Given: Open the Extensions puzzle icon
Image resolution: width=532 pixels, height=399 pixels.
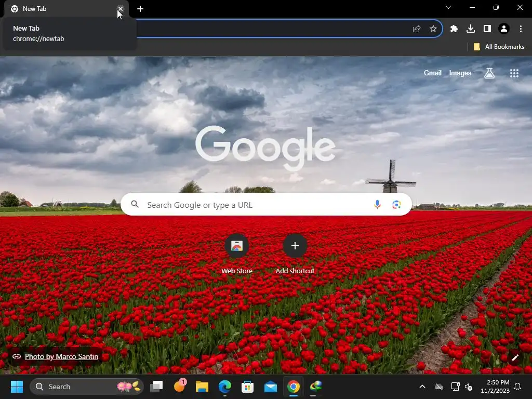Looking at the screenshot, I should coord(454,29).
